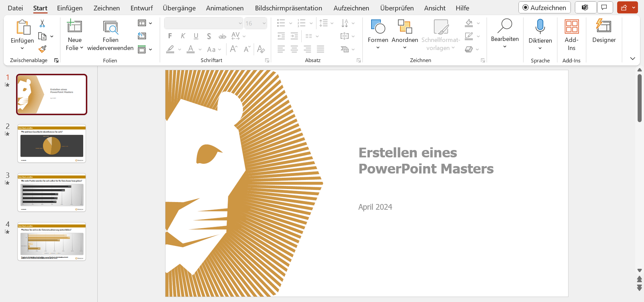The image size is (644, 302).
Task: Select slide 3 thumbnail
Action: [52, 193]
